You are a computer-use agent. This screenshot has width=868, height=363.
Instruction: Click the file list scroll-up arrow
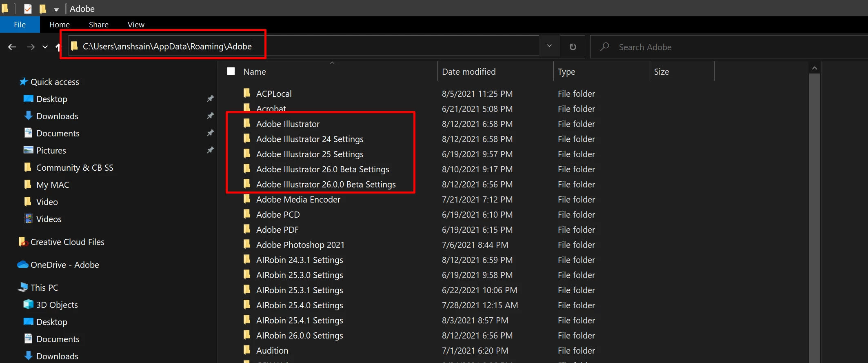coord(815,68)
